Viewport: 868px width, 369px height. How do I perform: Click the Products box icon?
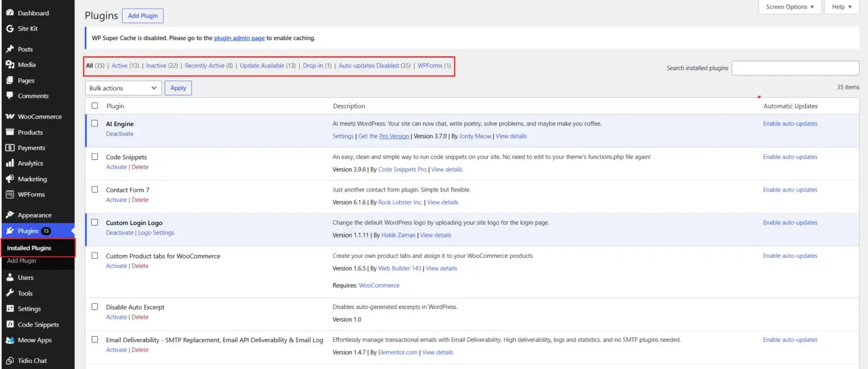tap(10, 132)
